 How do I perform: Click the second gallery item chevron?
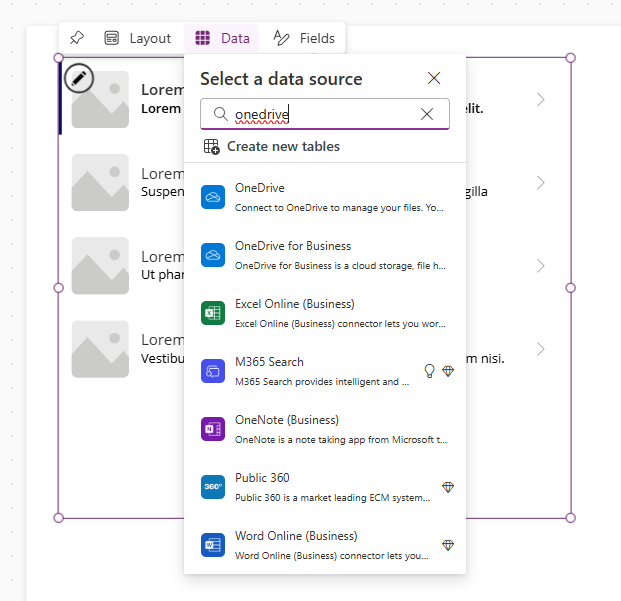pos(541,183)
